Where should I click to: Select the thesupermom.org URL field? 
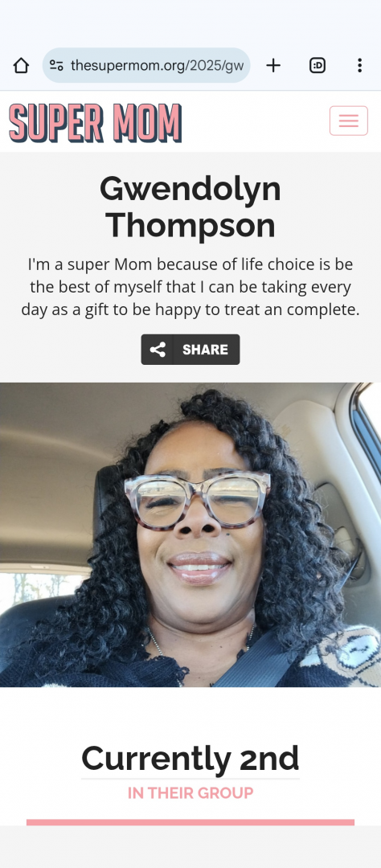(x=146, y=65)
